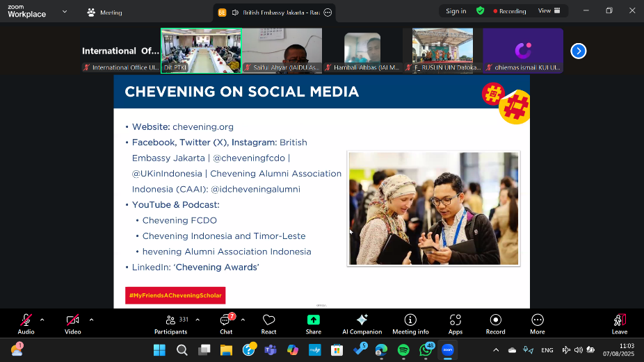Open the Participants panel
644x362 pixels.
coord(171,324)
